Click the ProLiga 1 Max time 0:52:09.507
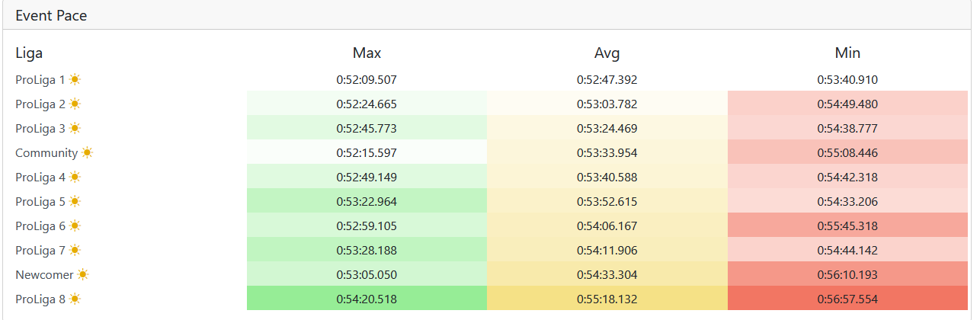 [367, 79]
